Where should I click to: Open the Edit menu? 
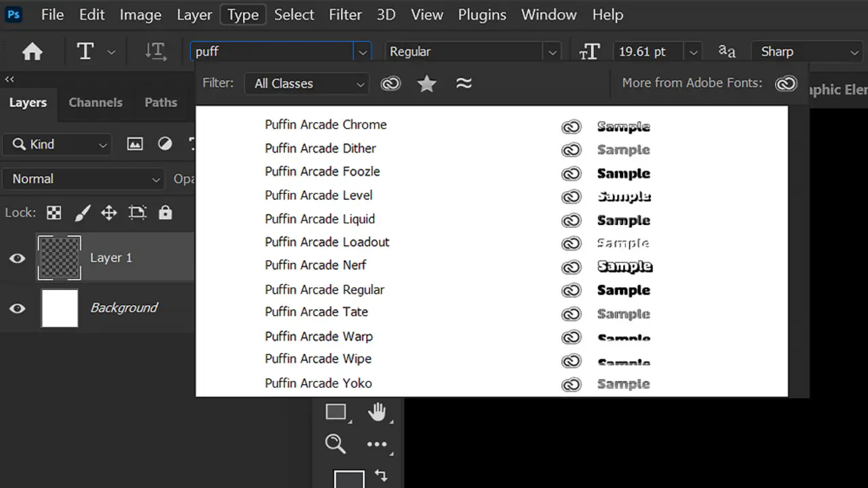coord(92,14)
